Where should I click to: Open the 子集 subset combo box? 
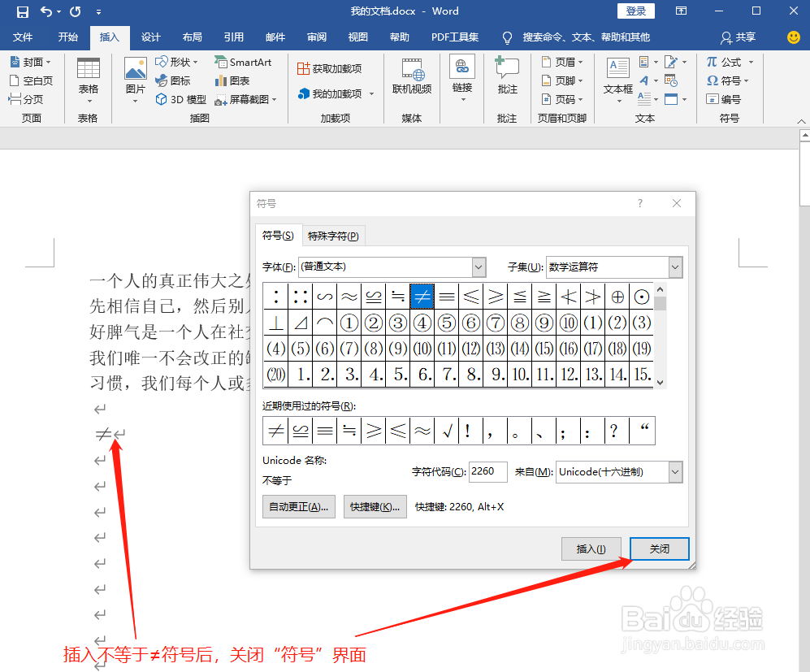pos(614,267)
